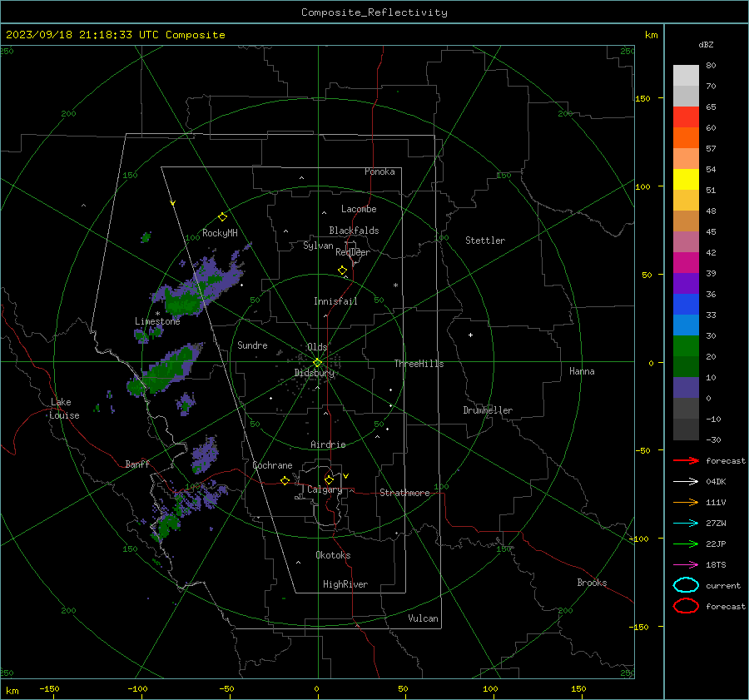The height and width of the screenshot is (700, 749).
Task: Select the red 60-65 dBZ swatch
Action: click(686, 117)
